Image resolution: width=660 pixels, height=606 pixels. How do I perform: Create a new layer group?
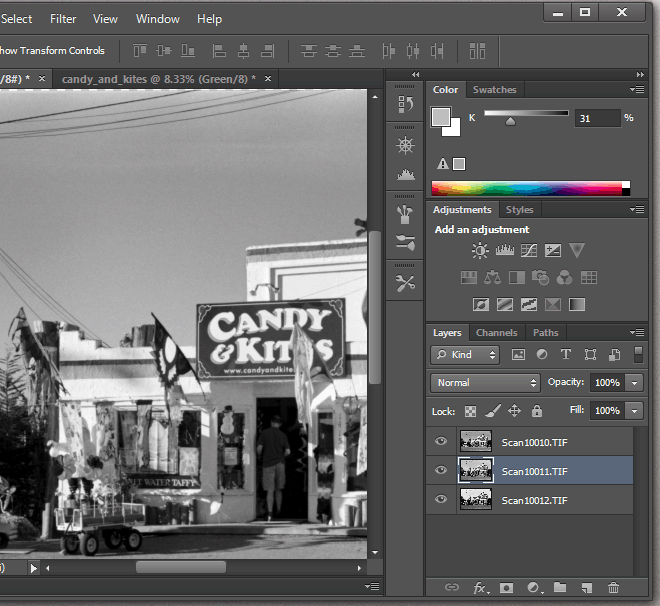[x=560, y=587]
